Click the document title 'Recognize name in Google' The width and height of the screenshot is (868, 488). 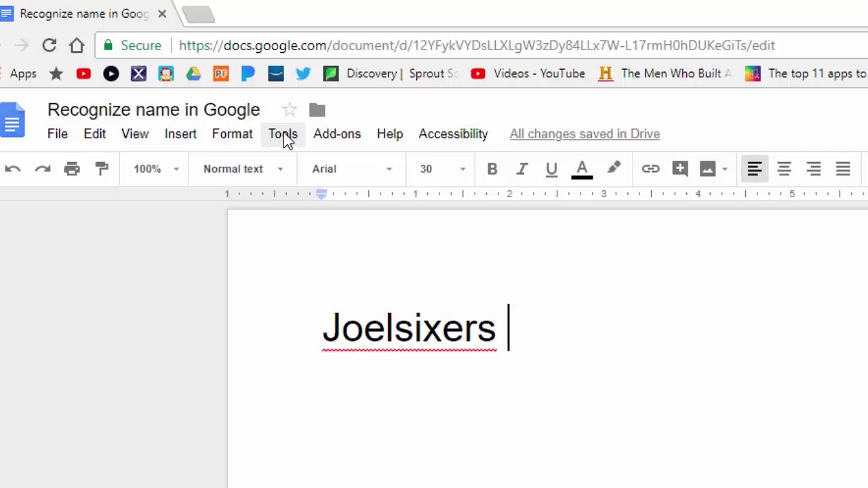154,110
